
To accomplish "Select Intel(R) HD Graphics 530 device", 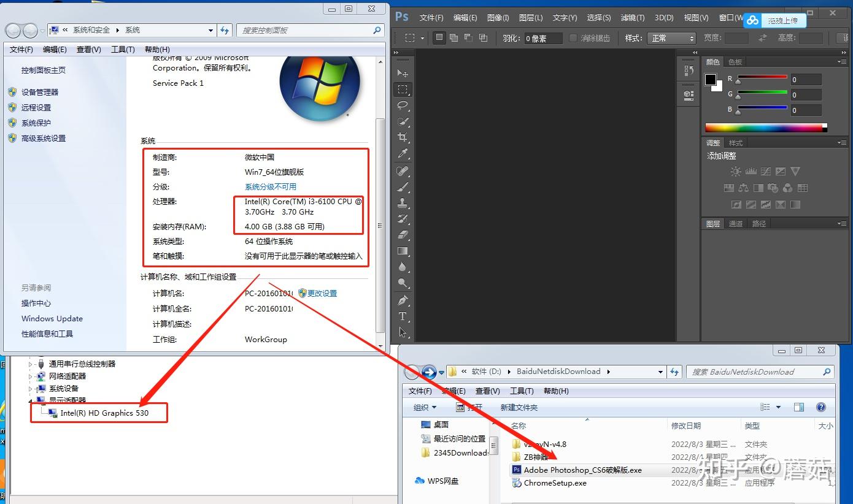I will click(x=104, y=413).
